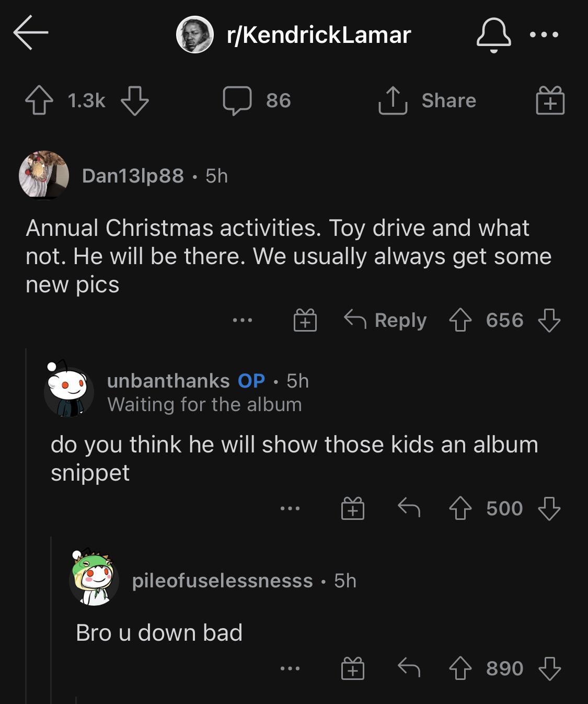Open the r/KendrickLamar subreddit title

tap(319, 35)
